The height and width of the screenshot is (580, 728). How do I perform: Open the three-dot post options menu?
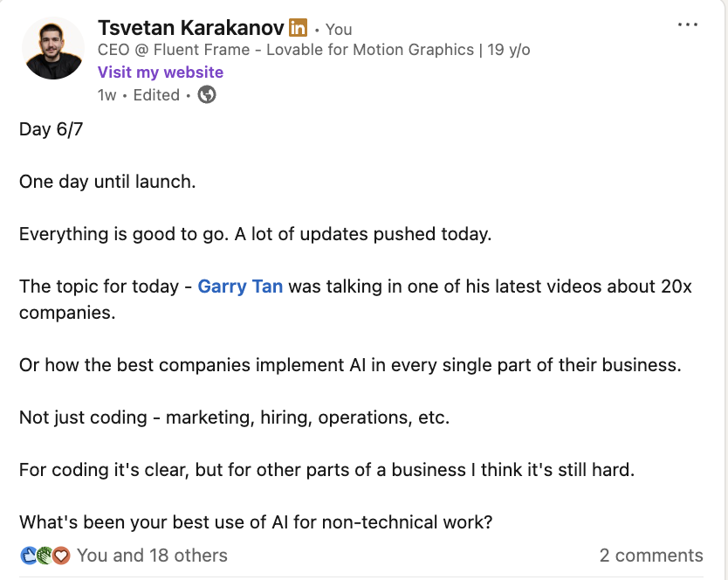coord(688,24)
